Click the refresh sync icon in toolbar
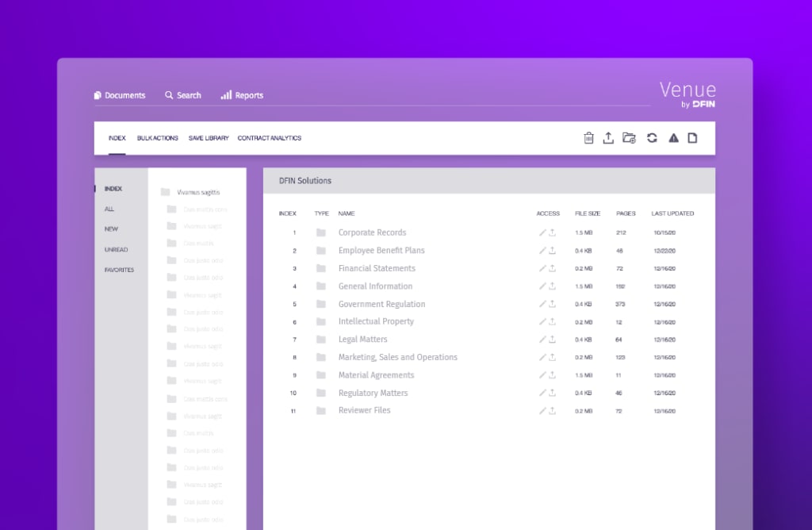 (x=652, y=138)
